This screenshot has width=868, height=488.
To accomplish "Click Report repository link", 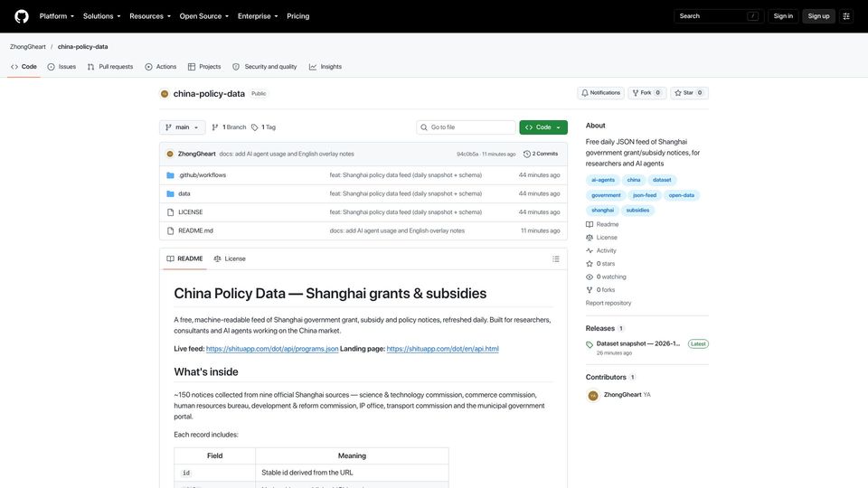I will tap(609, 304).
